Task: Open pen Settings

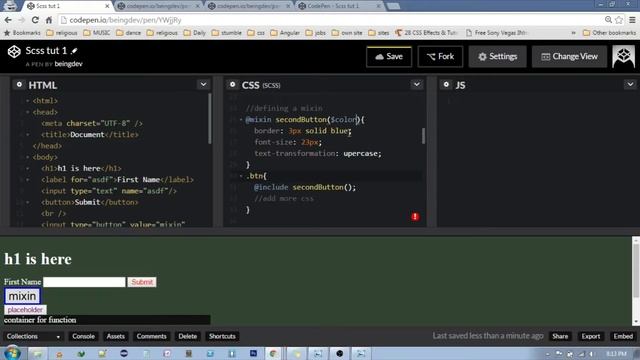Action: (498, 56)
